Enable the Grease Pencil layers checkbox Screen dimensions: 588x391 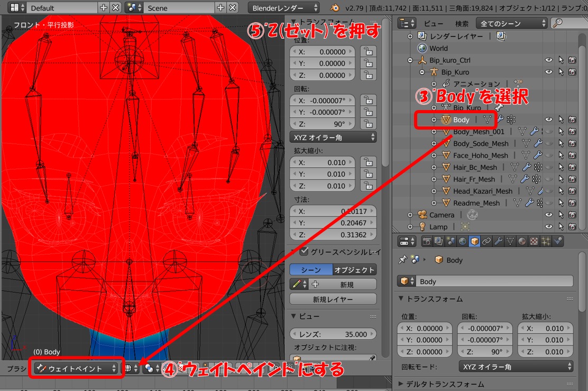[x=304, y=251]
